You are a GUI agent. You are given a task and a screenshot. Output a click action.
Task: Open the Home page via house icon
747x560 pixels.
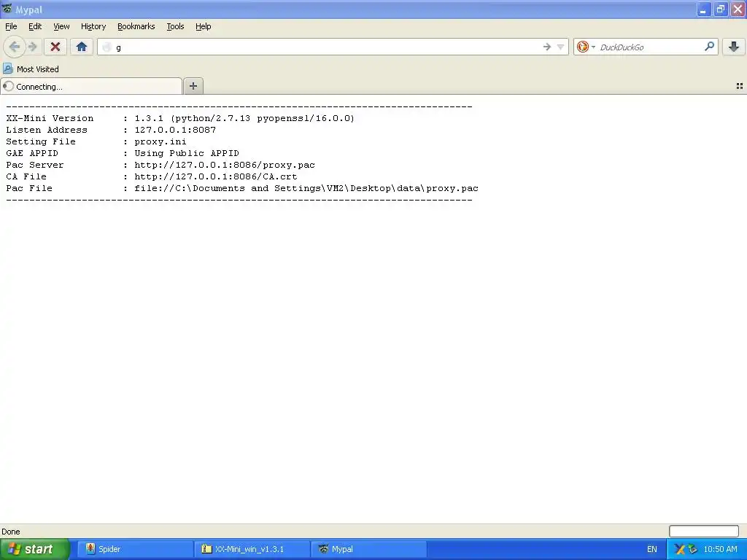coord(82,47)
